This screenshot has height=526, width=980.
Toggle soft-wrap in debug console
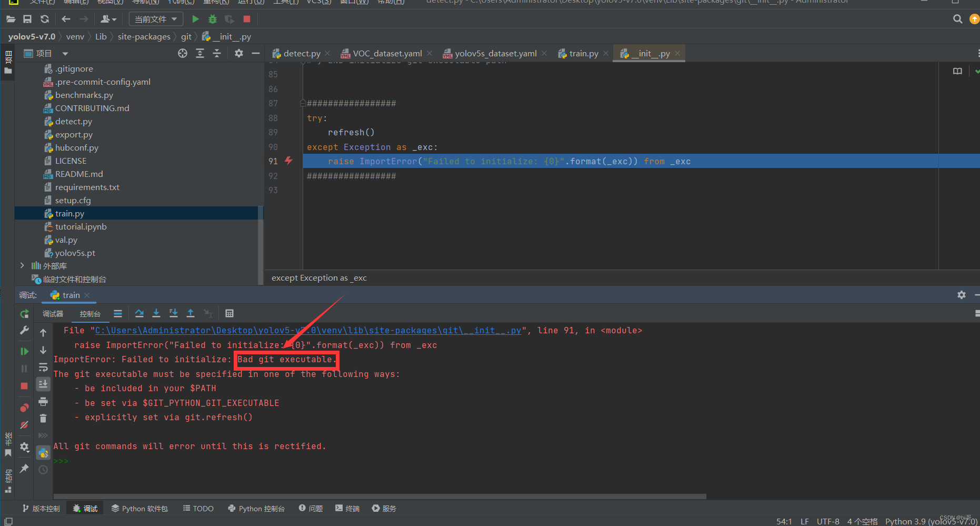click(x=43, y=368)
